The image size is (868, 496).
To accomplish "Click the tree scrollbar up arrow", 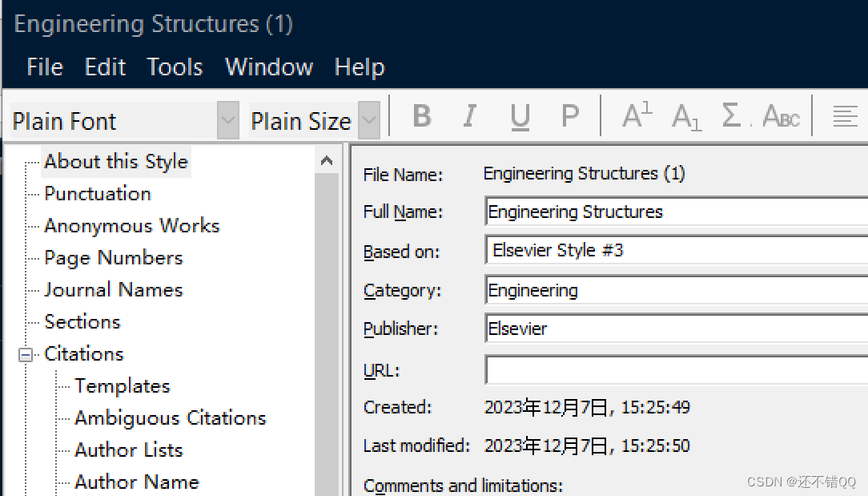I will pos(327,161).
